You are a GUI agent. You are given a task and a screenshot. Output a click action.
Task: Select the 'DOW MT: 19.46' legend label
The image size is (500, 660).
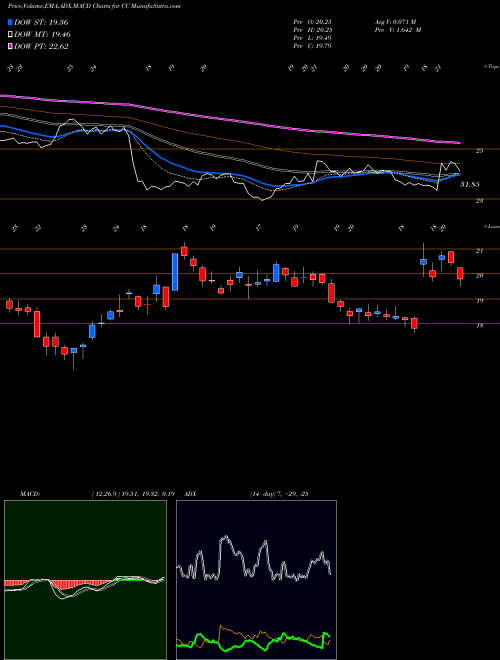coord(42,35)
